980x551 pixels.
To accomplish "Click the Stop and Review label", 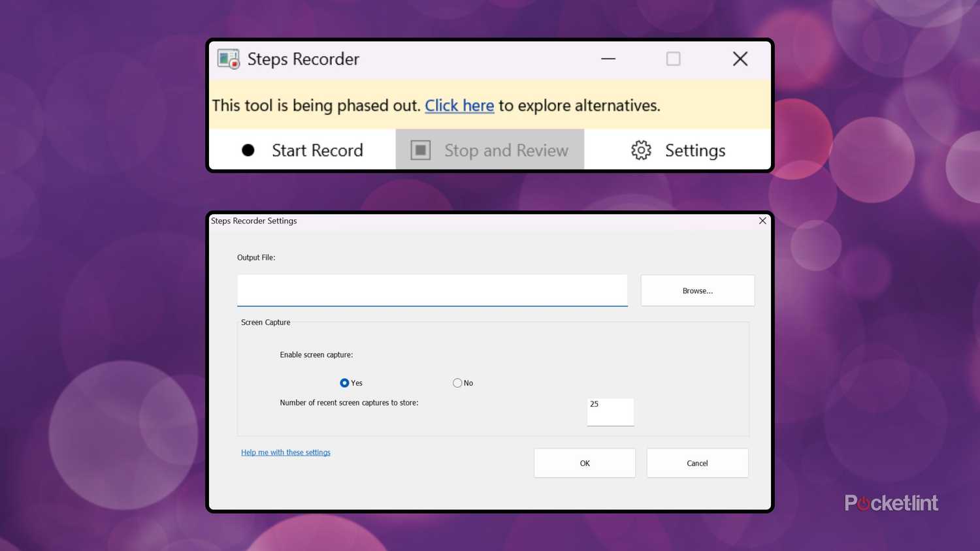I will 506,150.
